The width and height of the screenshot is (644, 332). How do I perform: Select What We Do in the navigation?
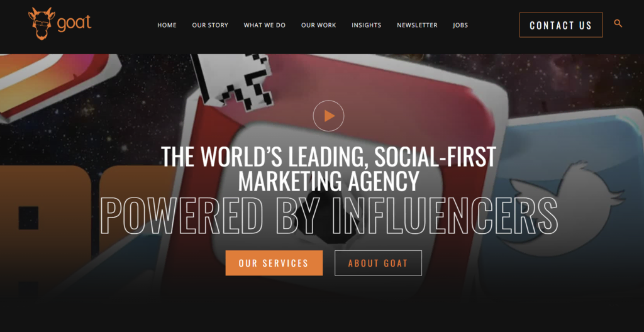pyautogui.click(x=265, y=25)
